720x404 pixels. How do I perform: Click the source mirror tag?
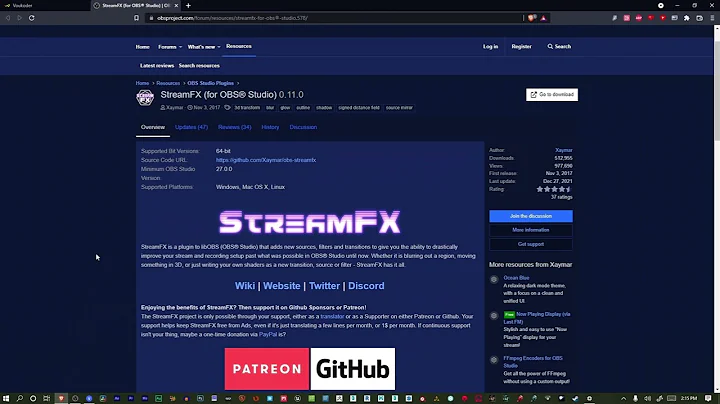pyautogui.click(x=399, y=107)
